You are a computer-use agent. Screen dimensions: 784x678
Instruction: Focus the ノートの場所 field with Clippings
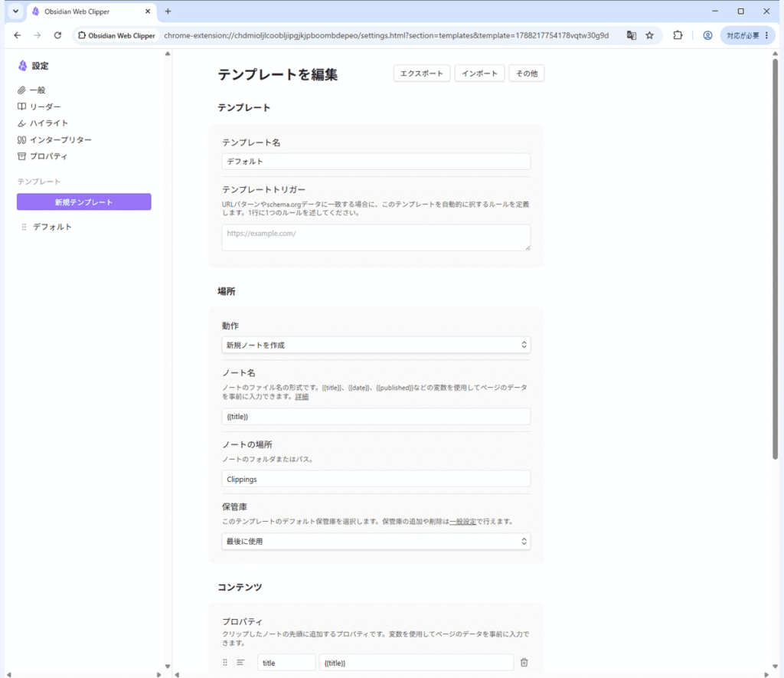click(376, 479)
